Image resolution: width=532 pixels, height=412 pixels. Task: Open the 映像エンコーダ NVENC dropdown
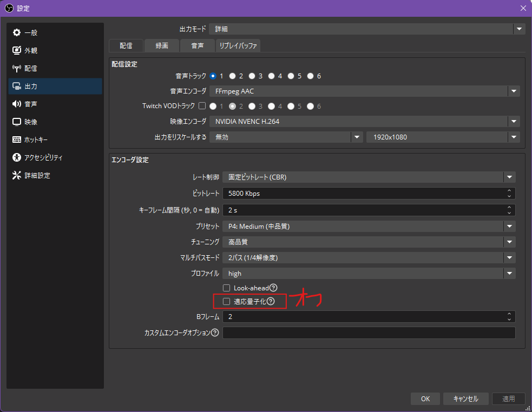[x=364, y=122]
